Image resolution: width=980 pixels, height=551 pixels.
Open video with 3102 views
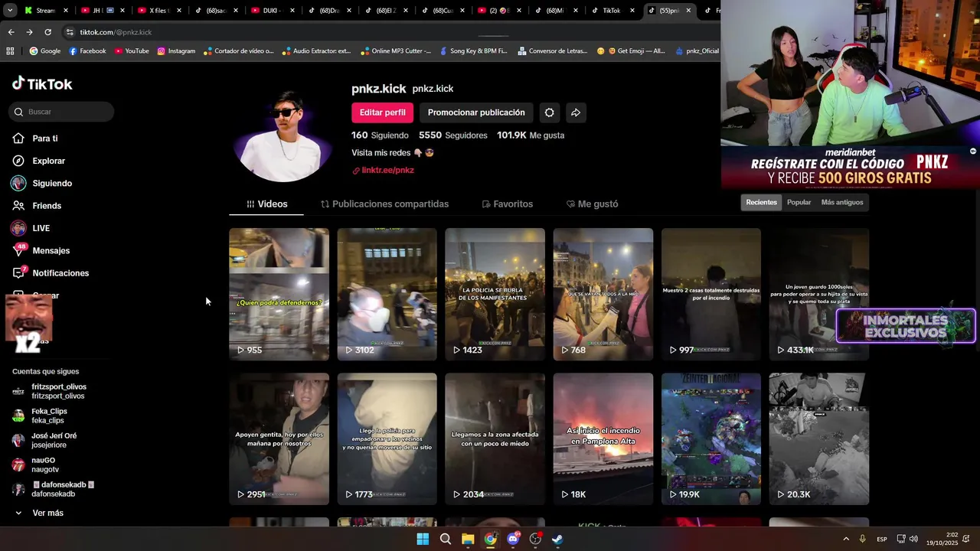[x=387, y=294]
